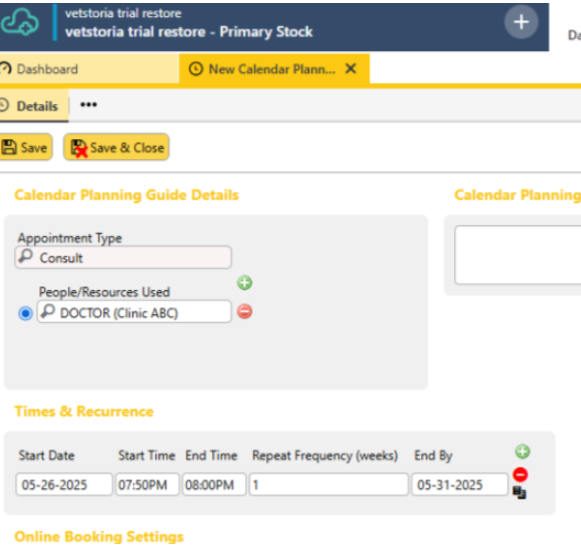The height and width of the screenshot is (547, 581).
Task: Click the Start Date field 05-26-2025
Action: tap(64, 484)
